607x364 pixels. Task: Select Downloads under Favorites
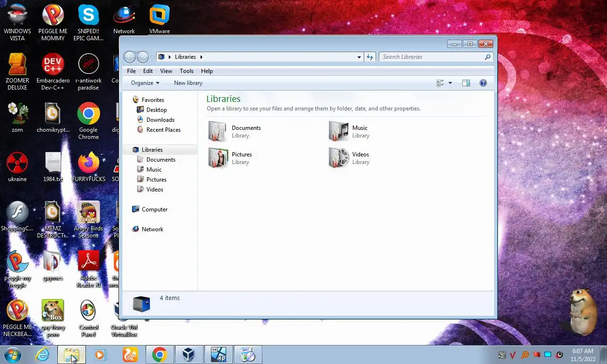[160, 120]
